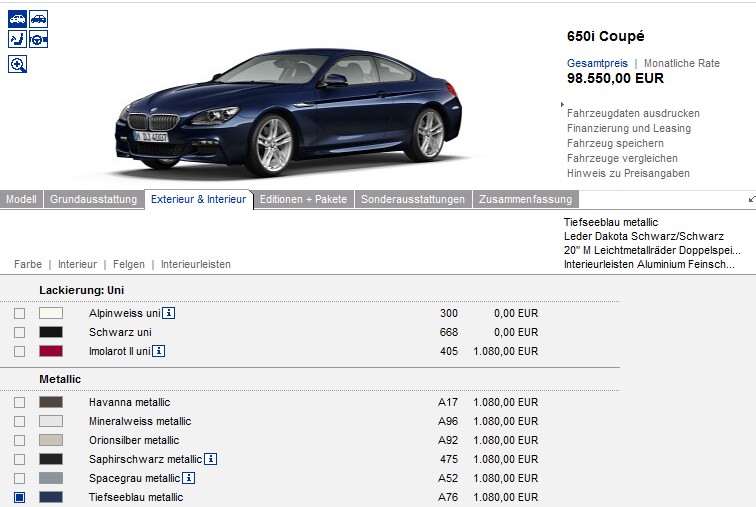This screenshot has height=507, width=756.
Task: Click summary line 'Leder Dakota Schwarz/Schwarz'
Action: pyautogui.click(x=644, y=236)
